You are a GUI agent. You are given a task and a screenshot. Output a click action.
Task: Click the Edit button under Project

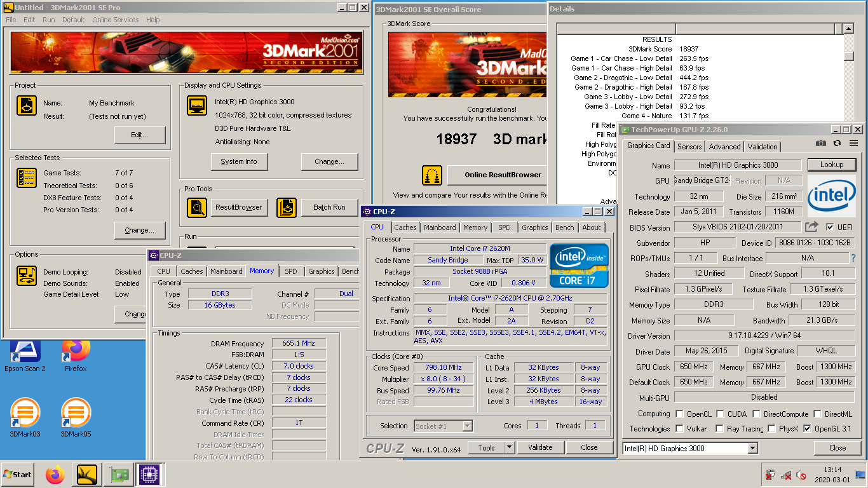tap(140, 135)
